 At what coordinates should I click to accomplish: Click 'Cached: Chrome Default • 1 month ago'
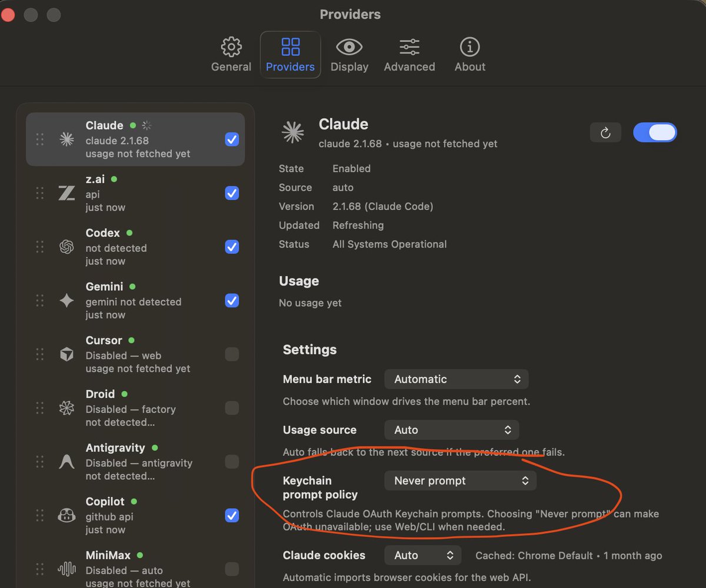pyautogui.click(x=568, y=556)
